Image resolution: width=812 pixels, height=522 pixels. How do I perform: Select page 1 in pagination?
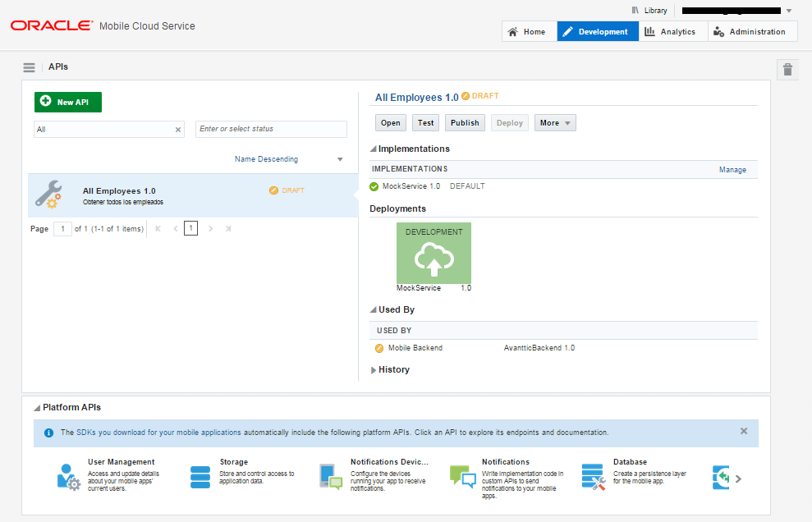click(x=190, y=228)
